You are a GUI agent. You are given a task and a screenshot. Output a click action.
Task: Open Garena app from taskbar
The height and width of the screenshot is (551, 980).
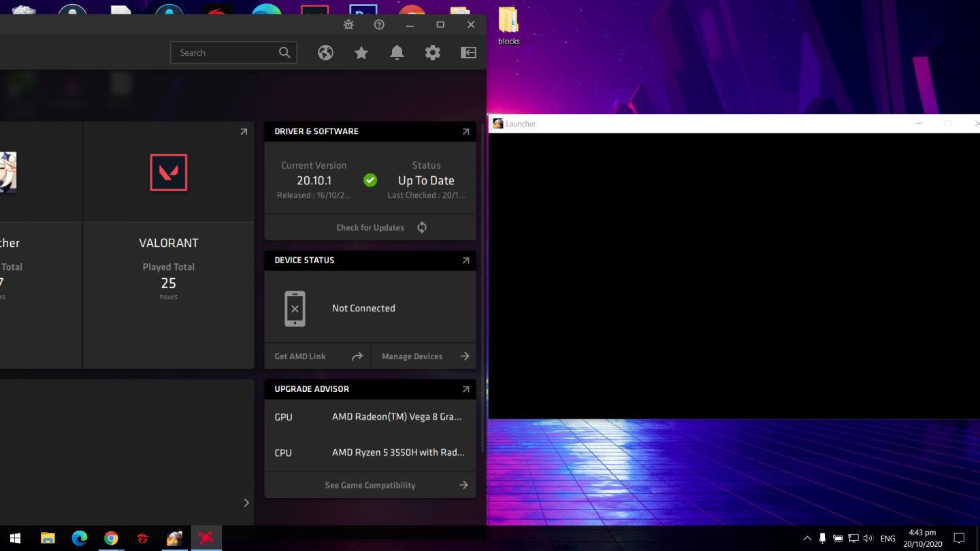143,538
